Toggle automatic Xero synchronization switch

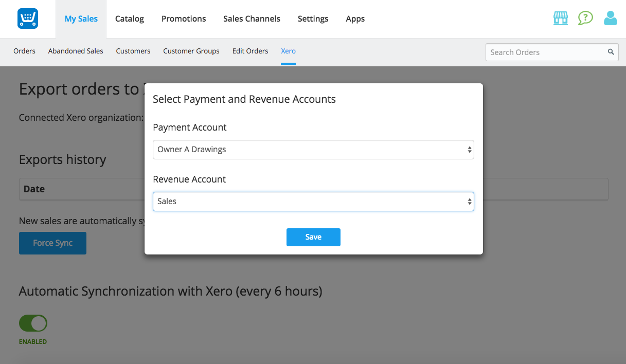pos(33,323)
